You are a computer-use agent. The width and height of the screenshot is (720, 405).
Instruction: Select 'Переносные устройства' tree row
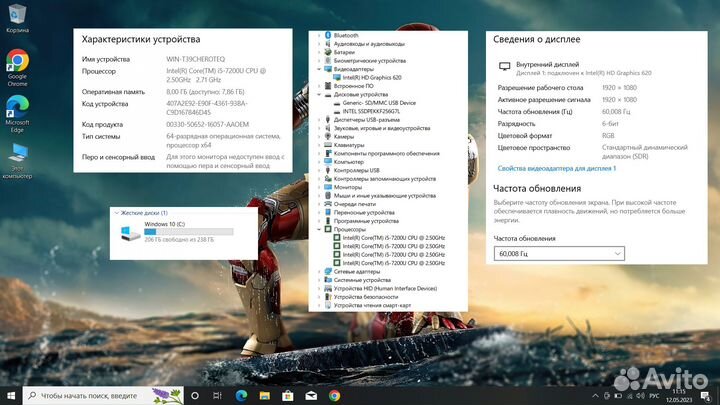364,213
